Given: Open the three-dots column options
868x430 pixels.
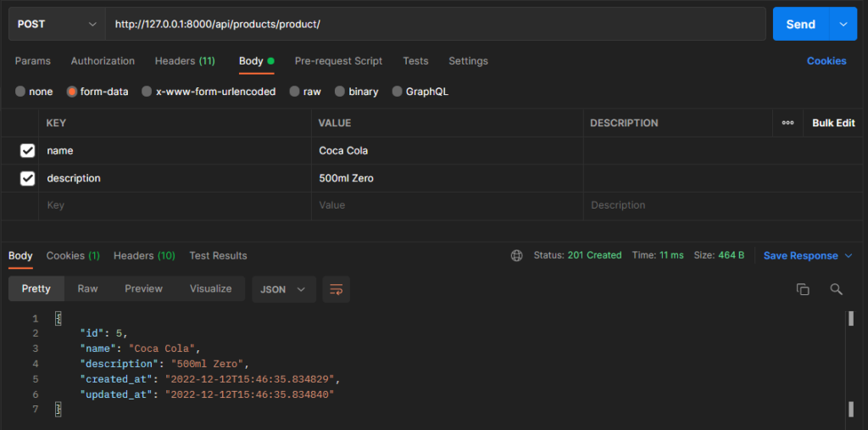Looking at the screenshot, I should [x=787, y=123].
